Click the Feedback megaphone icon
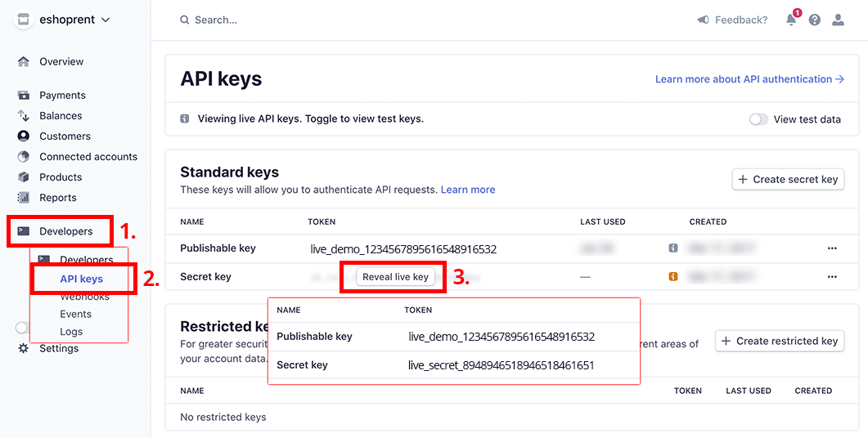 click(703, 20)
